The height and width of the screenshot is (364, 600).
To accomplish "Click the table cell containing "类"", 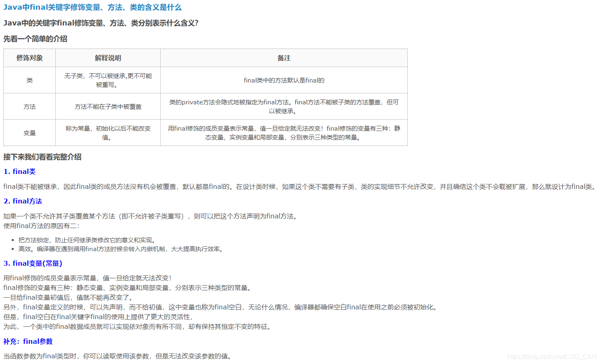I will 29,80.
